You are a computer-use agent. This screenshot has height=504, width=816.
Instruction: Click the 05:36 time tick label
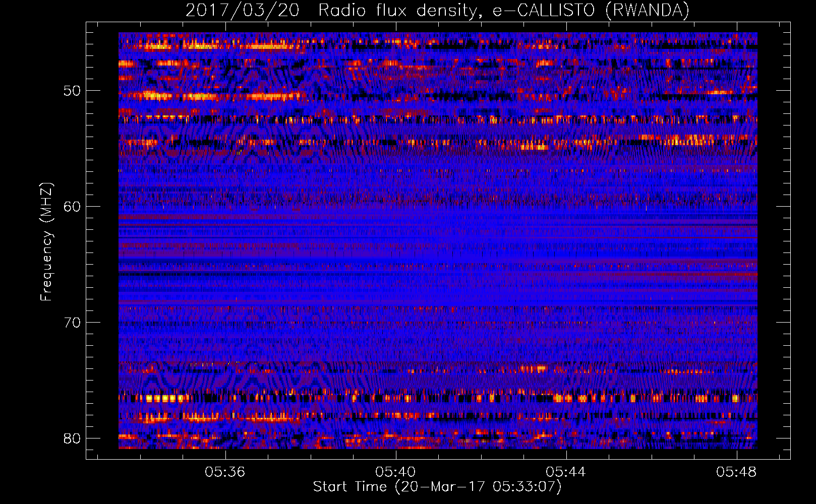tap(225, 472)
